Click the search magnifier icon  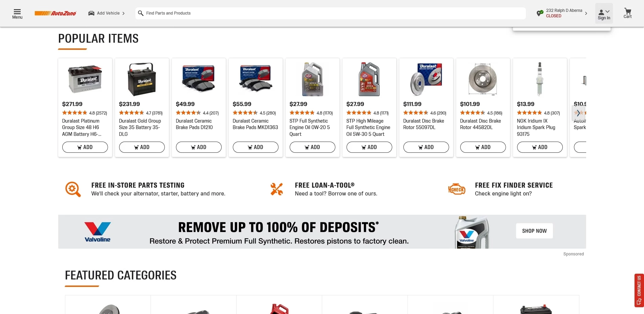[141, 13]
